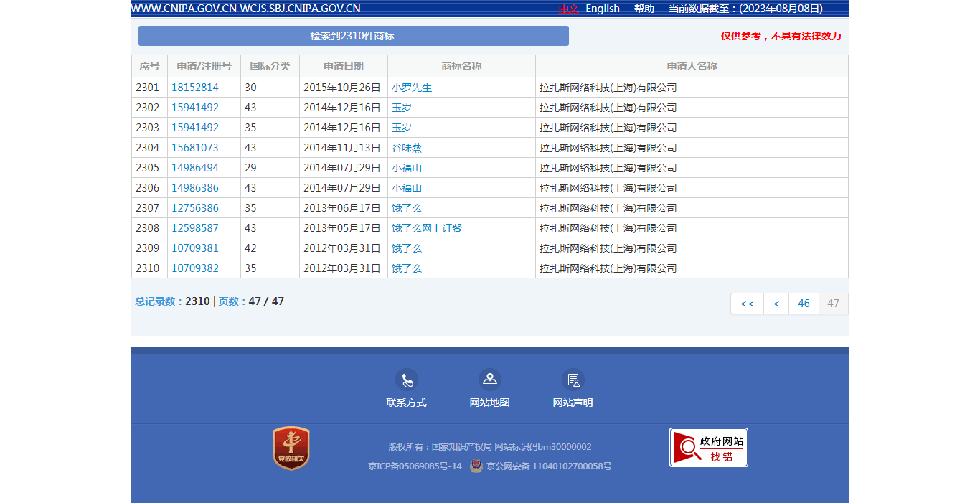Go to first page with << button
The height and width of the screenshot is (503, 980).
pos(747,304)
